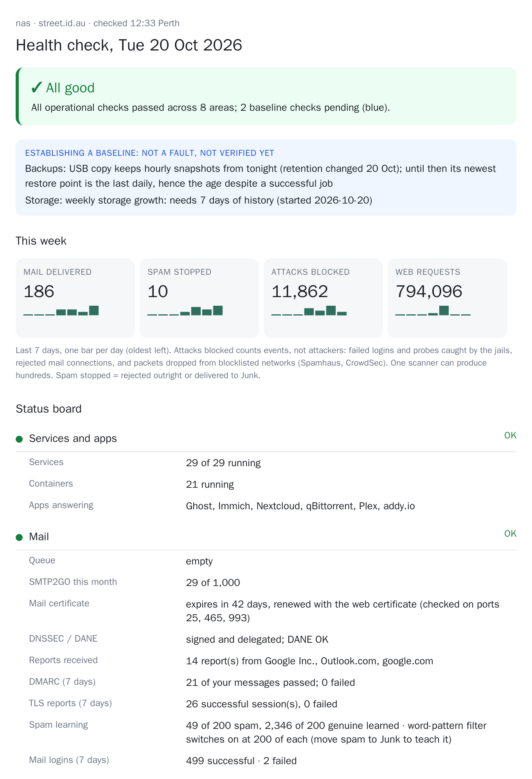The height and width of the screenshot is (779, 532).
Task: Click the OK status for Mail section
Action: (x=510, y=534)
